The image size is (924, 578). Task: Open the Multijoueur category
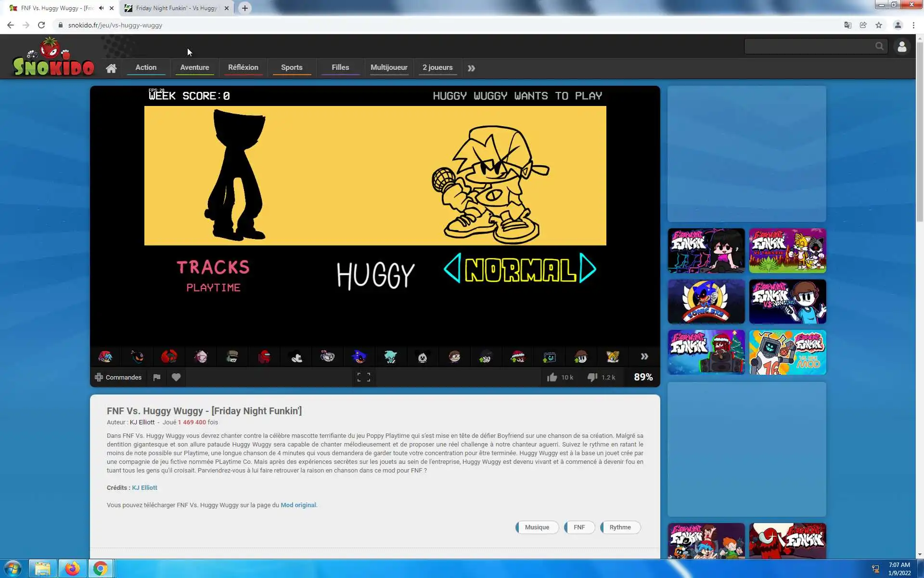[x=389, y=67]
